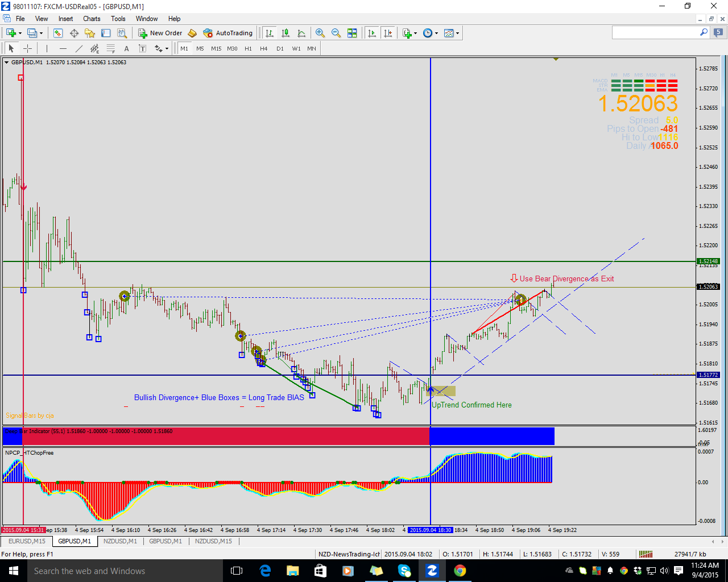The image size is (728, 582).
Task: Switch to the M1 timeframe
Action: point(184,48)
